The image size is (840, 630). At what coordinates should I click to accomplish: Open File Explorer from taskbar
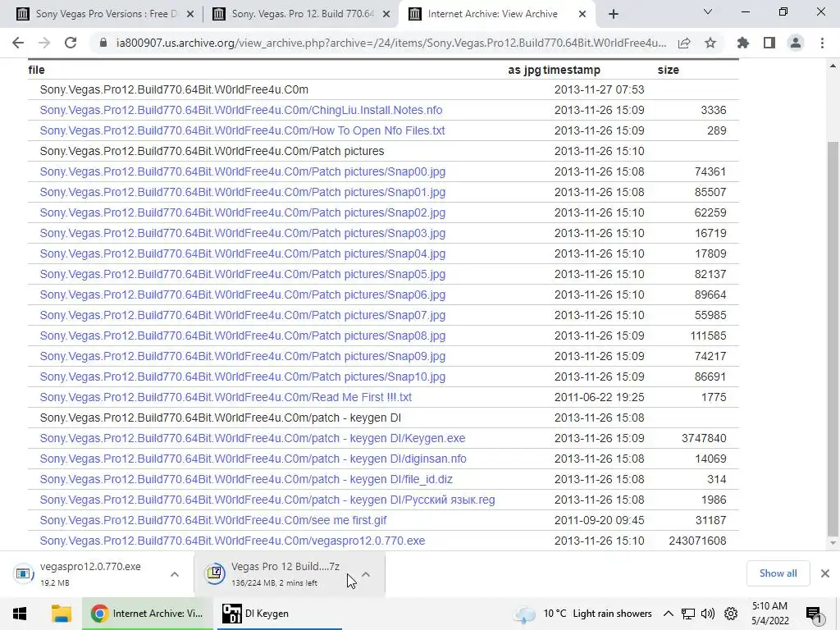pyautogui.click(x=61, y=614)
